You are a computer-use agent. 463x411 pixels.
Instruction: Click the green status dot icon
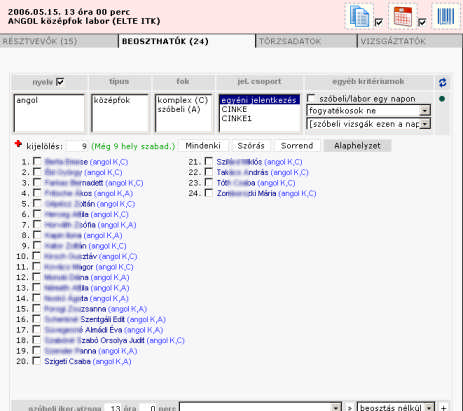(442, 99)
